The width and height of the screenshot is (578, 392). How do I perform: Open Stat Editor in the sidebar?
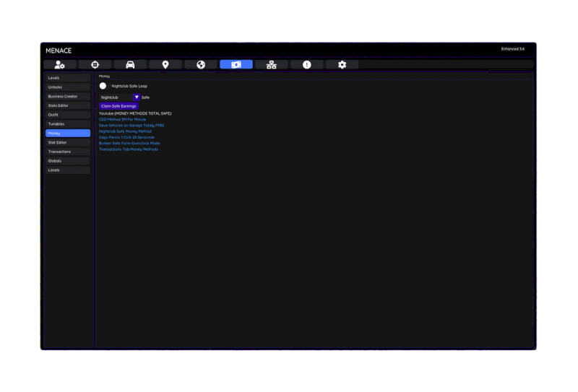68,142
